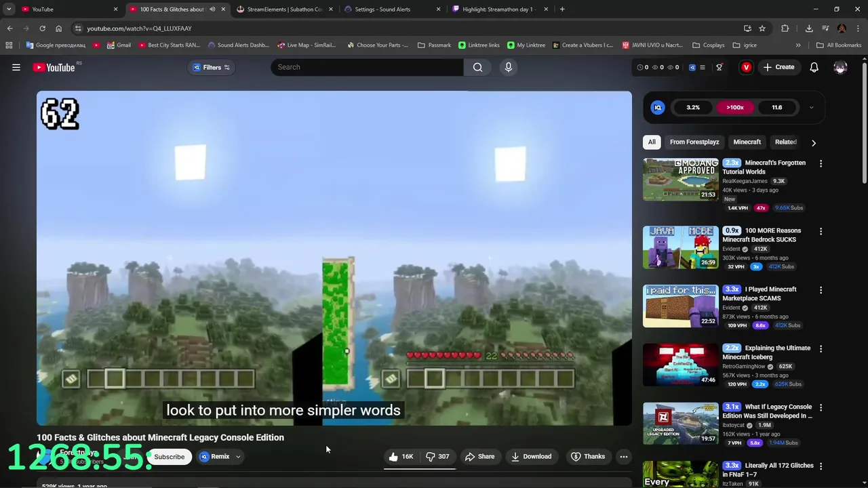Start voice search with the microphone
The image size is (868, 488).
509,67
